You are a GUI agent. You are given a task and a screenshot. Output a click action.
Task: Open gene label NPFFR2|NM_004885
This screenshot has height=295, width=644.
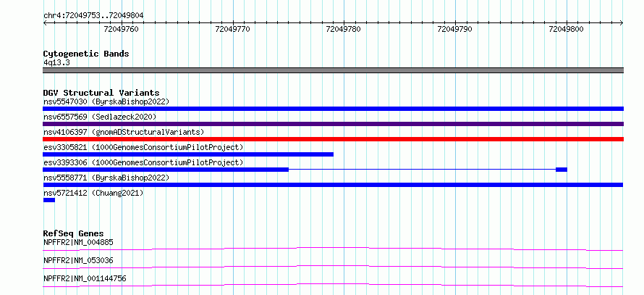click(x=78, y=242)
